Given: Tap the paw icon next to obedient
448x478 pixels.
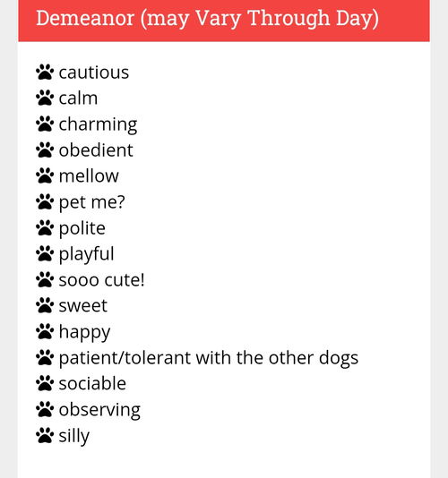Looking at the screenshot, I should [x=45, y=150].
